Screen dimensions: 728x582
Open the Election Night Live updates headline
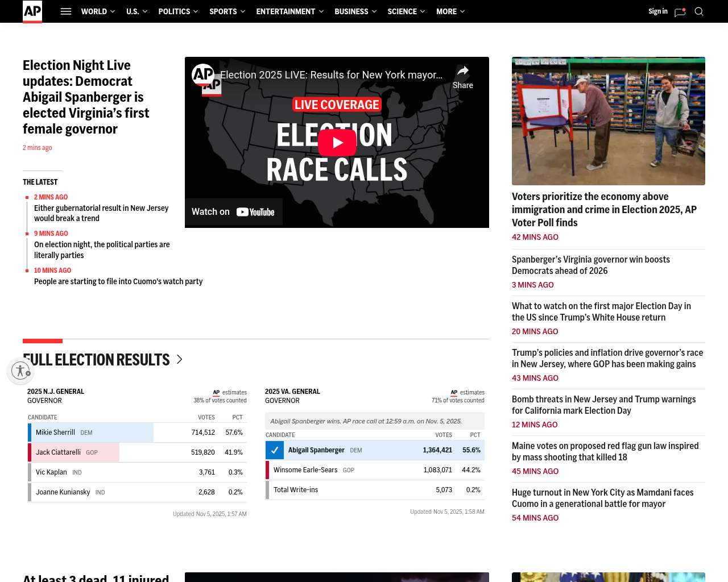[86, 97]
